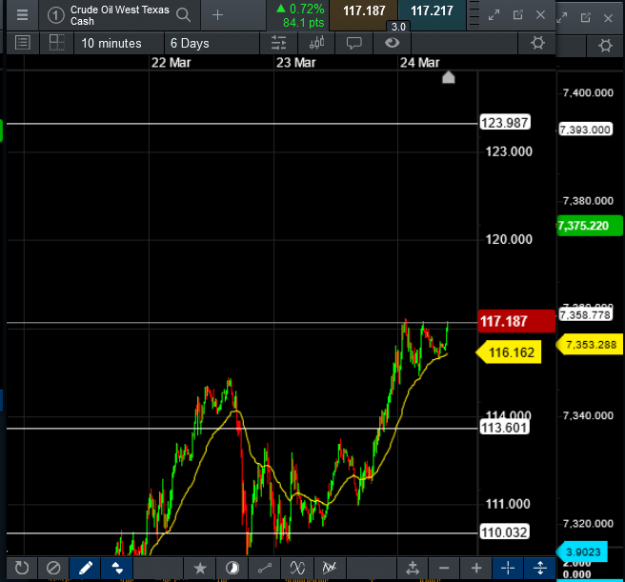Add new chart tab with plus icon

[218, 15]
